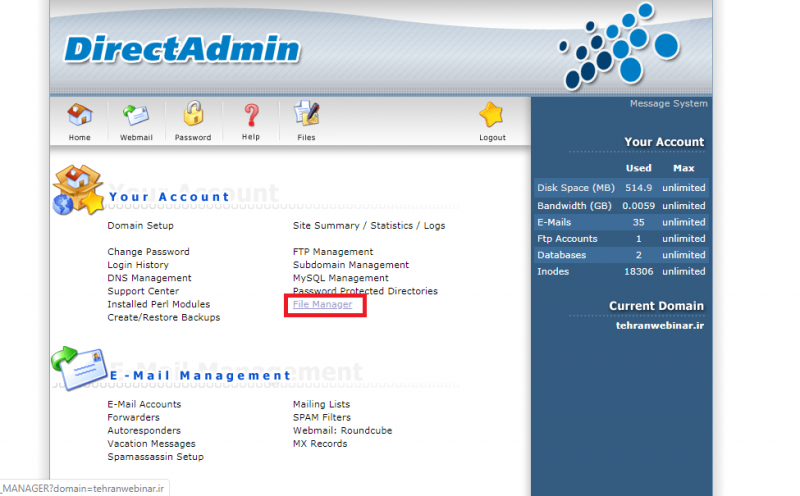800x496 pixels.
Task: Open SPAM Filters settings
Action: [322, 417]
